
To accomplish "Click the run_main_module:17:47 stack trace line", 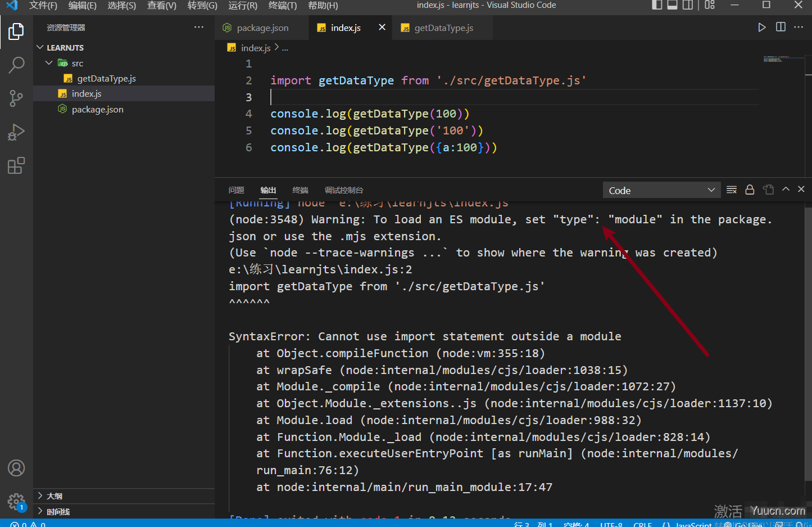I will click(405, 487).
